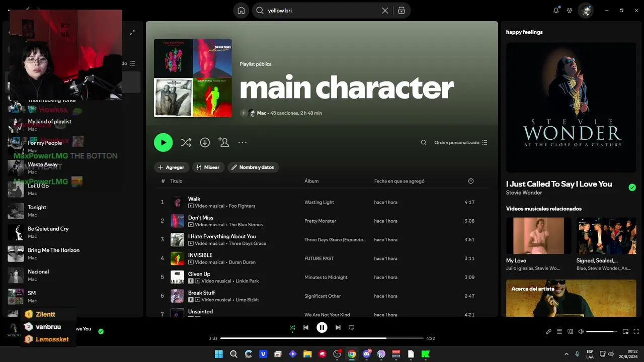Sort tracks by duration clock icon
Image resolution: width=644 pixels, height=362 pixels.
tap(471, 181)
